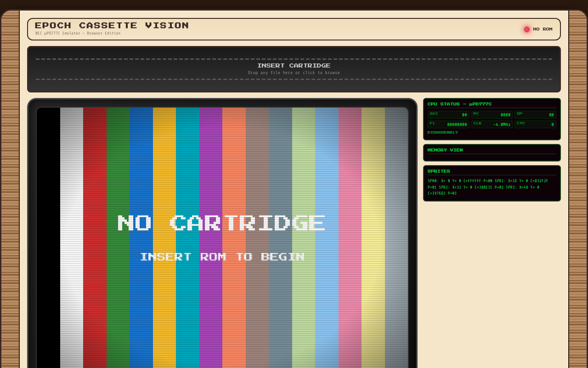Click the red NO ROM status LED
Screen dimensions: 588x368
click(526, 29)
